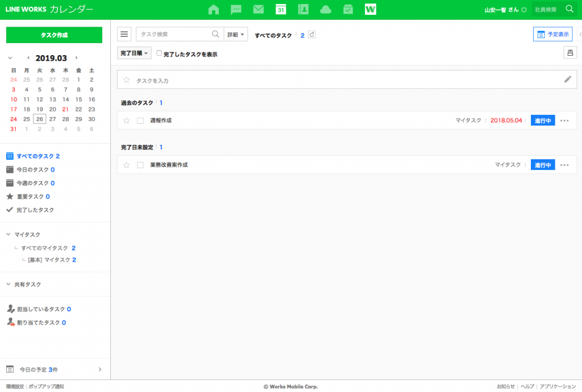The height and width of the screenshot is (392, 582).
Task: Click the print icon above task list
Action: (569, 53)
